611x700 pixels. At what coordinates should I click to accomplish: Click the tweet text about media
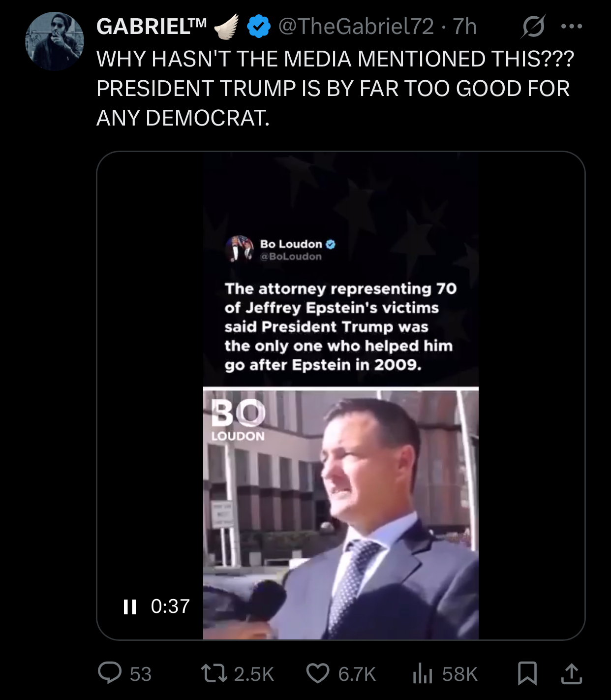click(335, 89)
